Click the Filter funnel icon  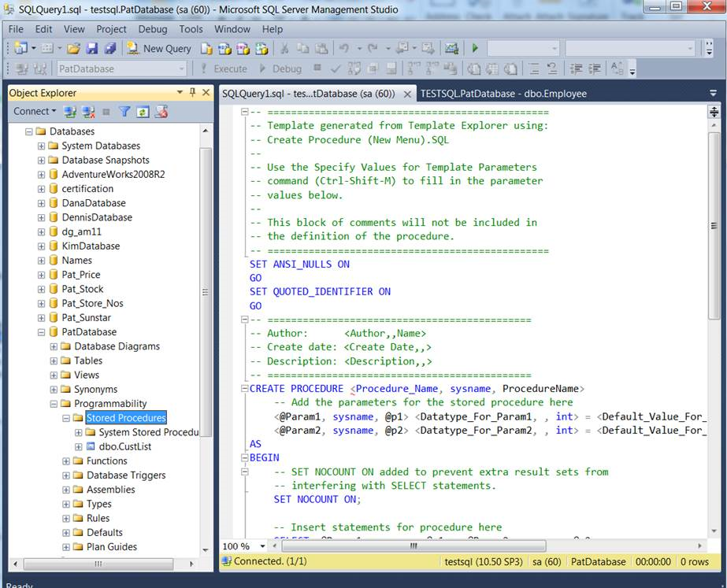(x=124, y=112)
